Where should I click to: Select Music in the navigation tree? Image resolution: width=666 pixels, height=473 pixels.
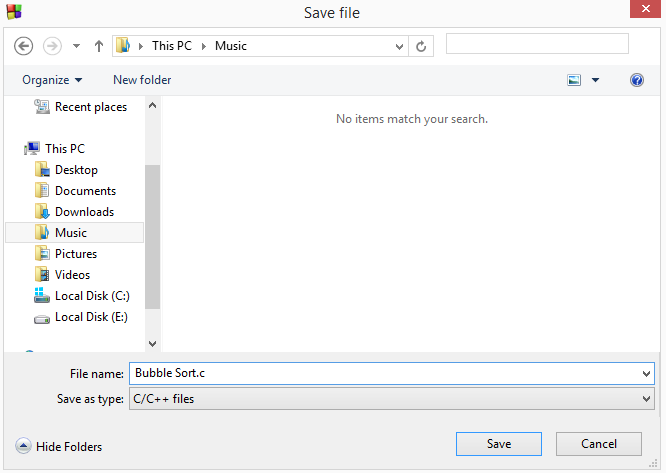point(71,233)
